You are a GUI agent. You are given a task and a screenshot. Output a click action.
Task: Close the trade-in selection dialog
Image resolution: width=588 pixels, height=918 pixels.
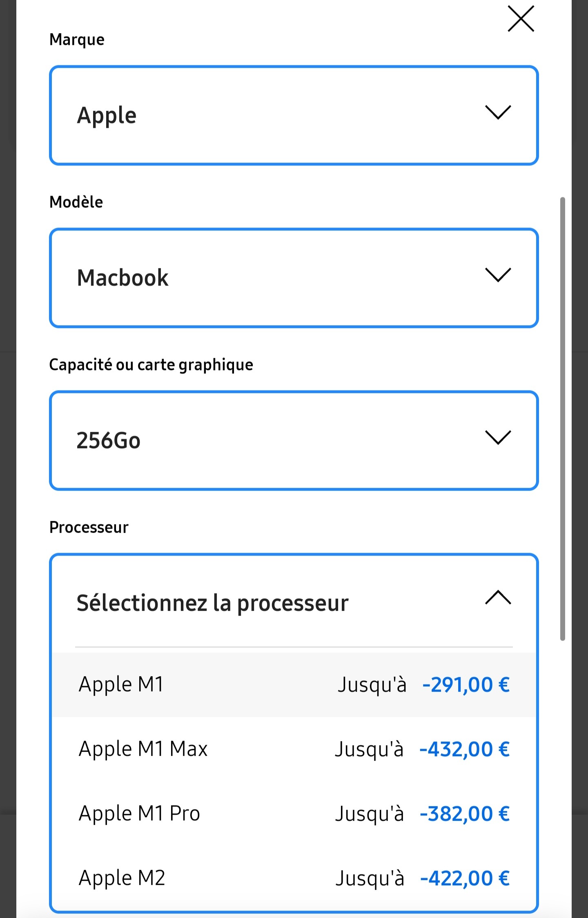(521, 19)
